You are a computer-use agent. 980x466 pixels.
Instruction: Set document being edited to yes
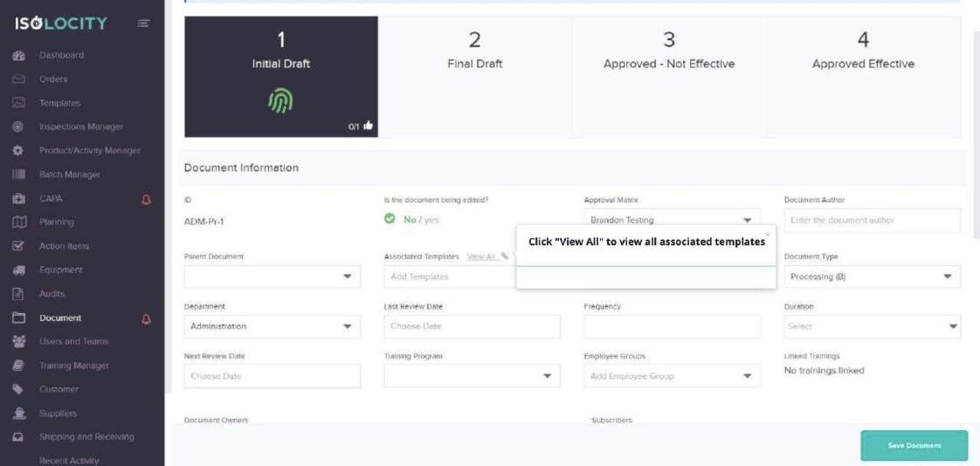(431, 220)
